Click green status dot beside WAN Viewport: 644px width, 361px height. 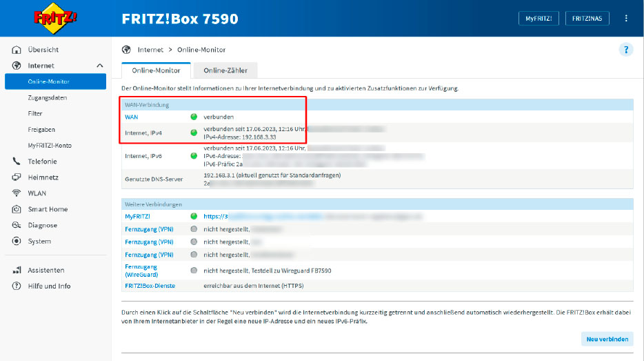(194, 117)
